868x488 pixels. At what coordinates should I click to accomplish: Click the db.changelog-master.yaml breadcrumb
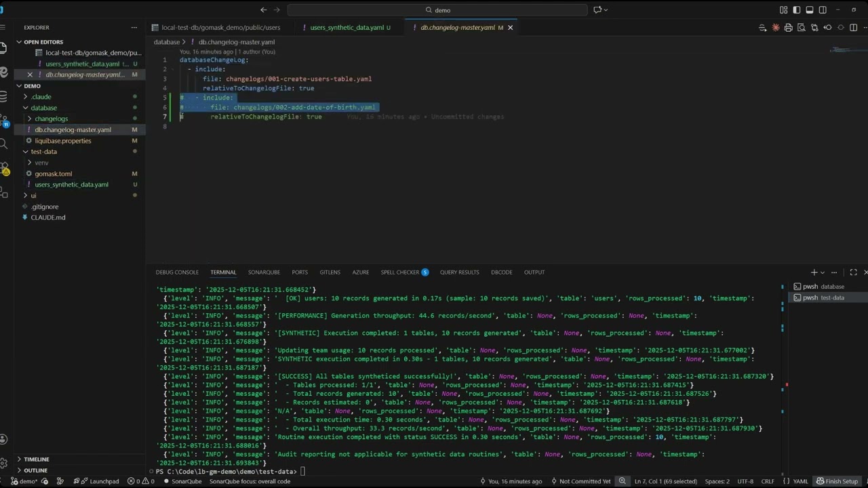pyautogui.click(x=237, y=42)
